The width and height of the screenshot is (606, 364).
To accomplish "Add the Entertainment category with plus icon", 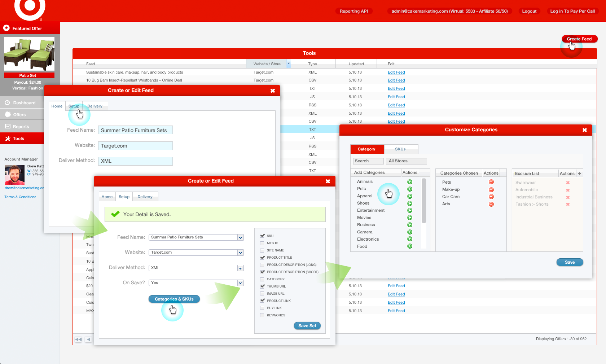I will pos(410,210).
